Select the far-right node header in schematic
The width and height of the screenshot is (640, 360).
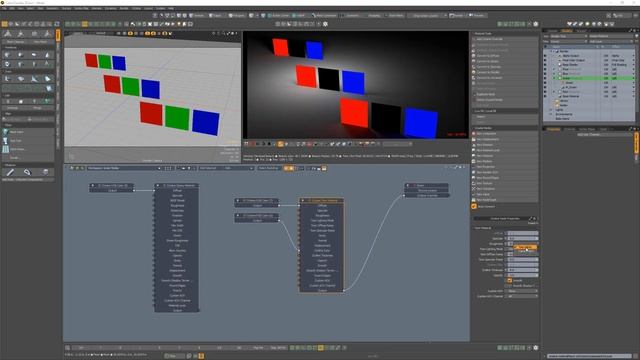pyautogui.click(x=427, y=185)
